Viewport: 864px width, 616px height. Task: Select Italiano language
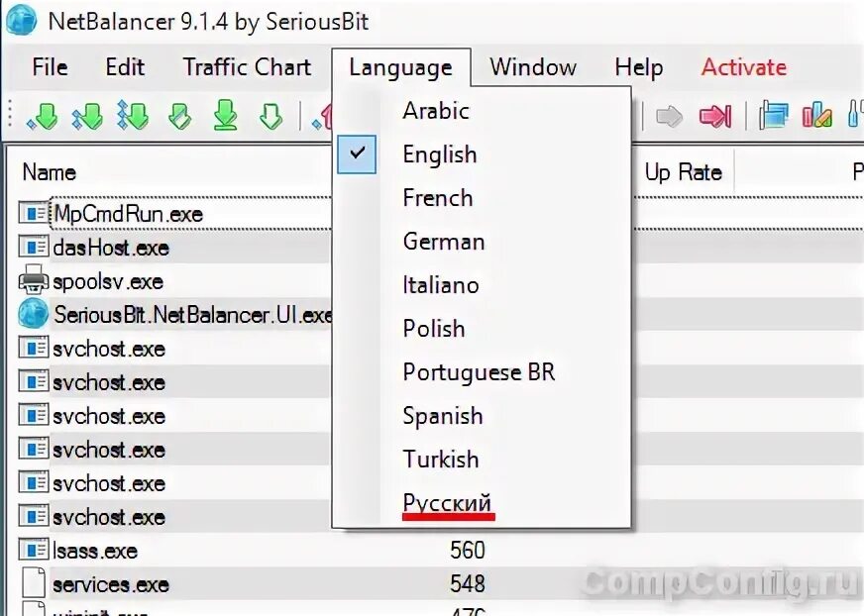(x=483, y=285)
